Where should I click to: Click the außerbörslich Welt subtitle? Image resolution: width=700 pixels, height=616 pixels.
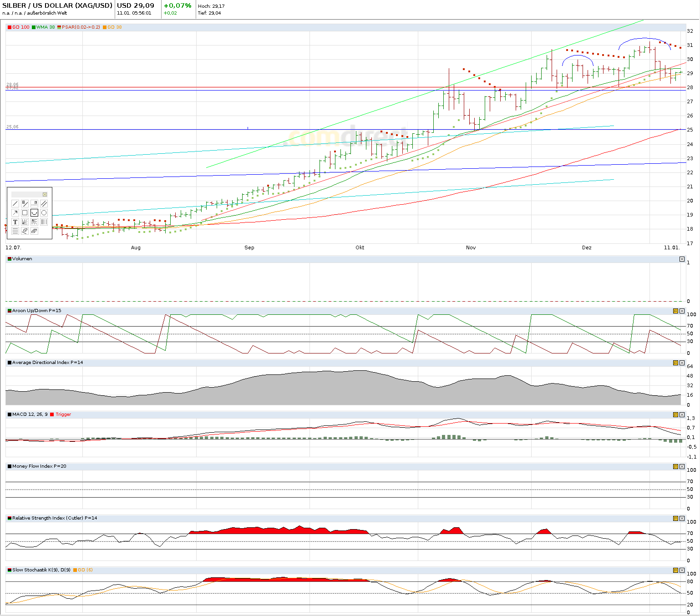[47, 13]
